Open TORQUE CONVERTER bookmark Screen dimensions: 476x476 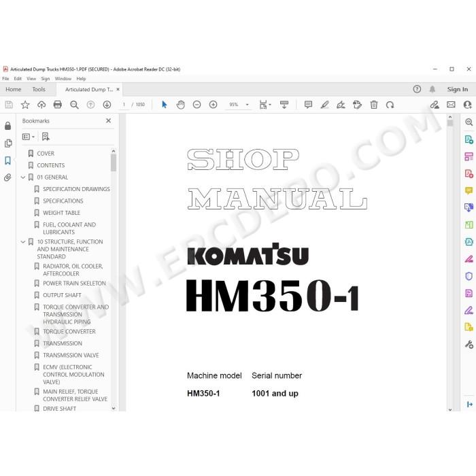click(x=69, y=332)
